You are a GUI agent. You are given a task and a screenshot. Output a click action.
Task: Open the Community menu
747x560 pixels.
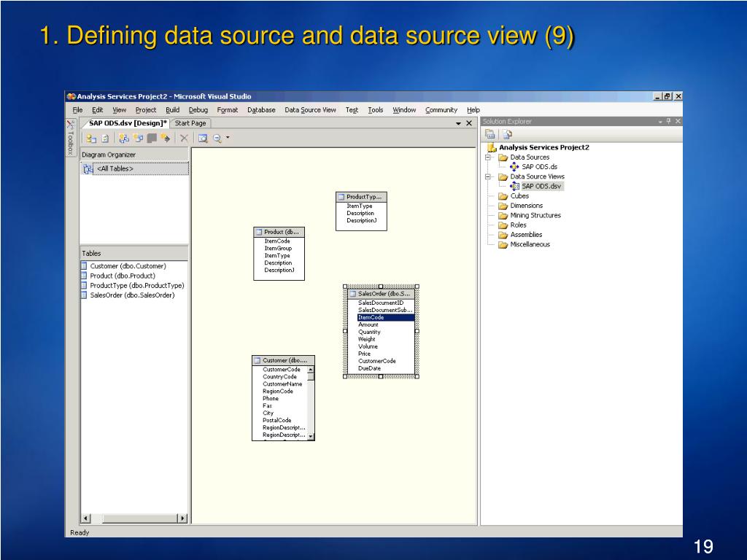point(441,110)
